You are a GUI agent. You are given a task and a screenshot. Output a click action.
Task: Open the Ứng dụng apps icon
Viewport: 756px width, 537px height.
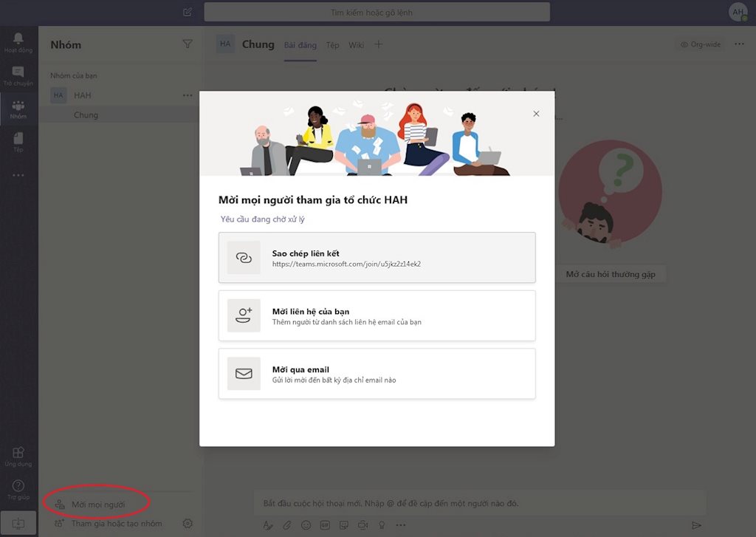18,456
